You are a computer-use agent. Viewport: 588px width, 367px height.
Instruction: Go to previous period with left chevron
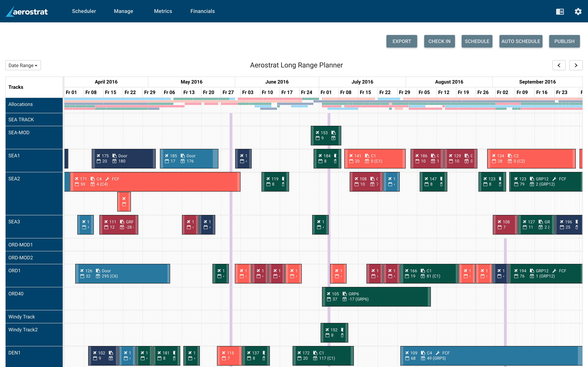pos(559,65)
